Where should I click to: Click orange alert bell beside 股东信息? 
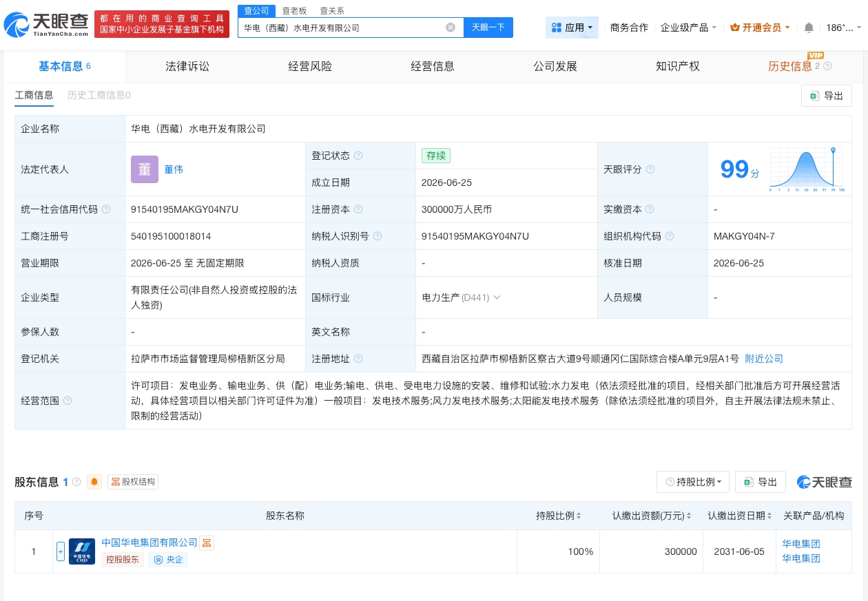[x=94, y=482]
